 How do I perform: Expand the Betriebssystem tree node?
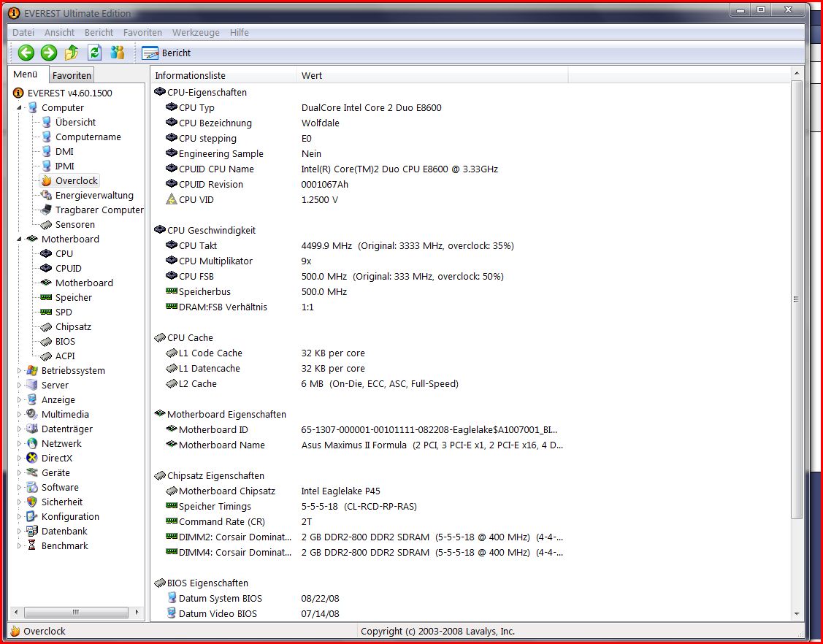click(20, 371)
